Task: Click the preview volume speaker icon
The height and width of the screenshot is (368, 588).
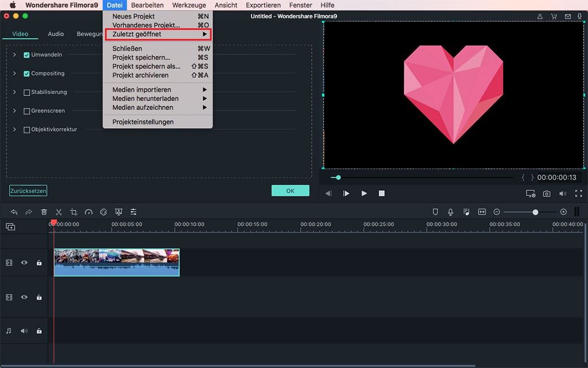Action: pos(563,194)
